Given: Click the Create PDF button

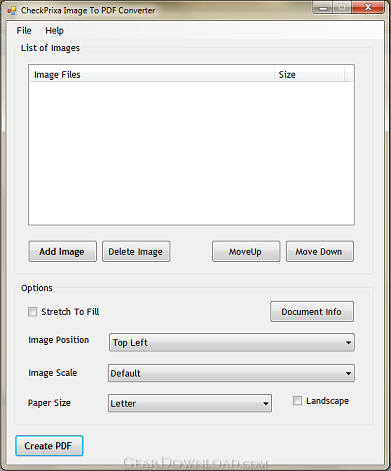Looking at the screenshot, I should pyautogui.click(x=49, y=446).
